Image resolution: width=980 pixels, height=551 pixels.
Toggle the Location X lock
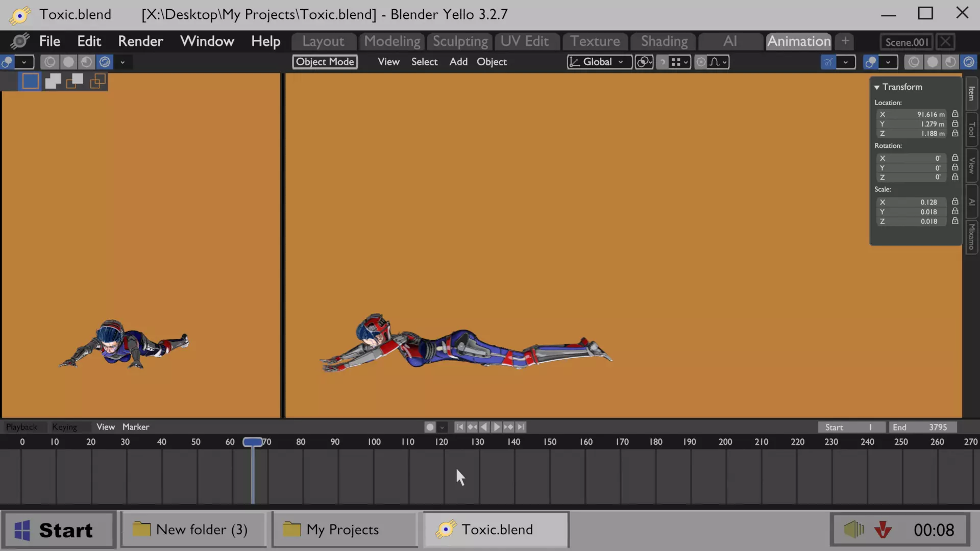pos(955,114)
